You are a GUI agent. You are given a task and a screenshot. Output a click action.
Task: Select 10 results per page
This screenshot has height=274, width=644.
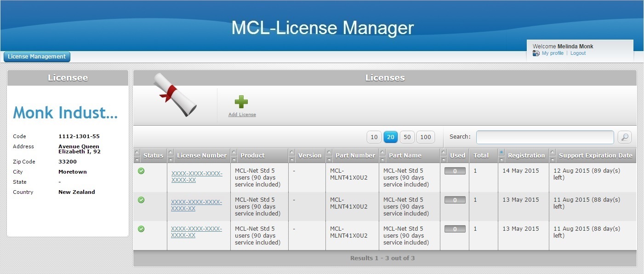point(374,137)
